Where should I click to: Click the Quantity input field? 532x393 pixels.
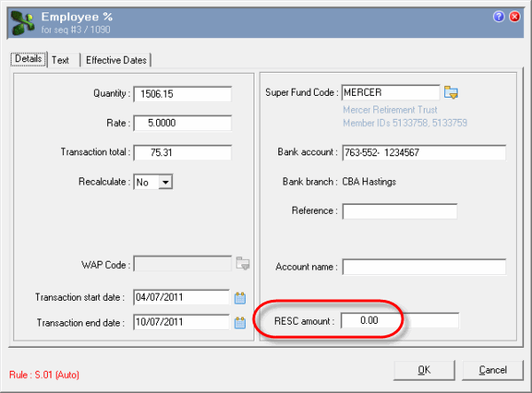[182, 93]
